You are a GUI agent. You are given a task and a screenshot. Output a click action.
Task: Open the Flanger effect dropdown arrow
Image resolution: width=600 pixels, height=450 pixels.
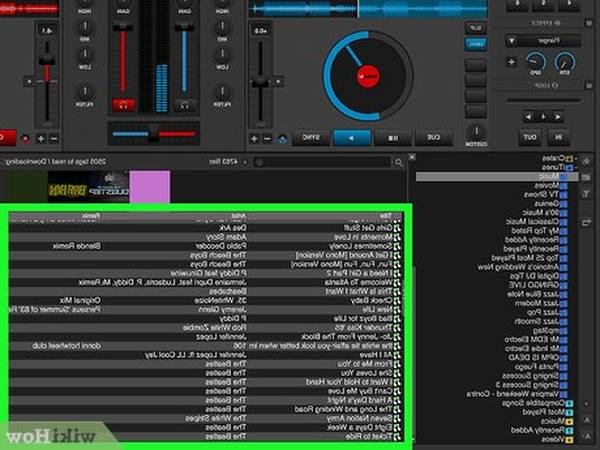(x=512, y=40)
